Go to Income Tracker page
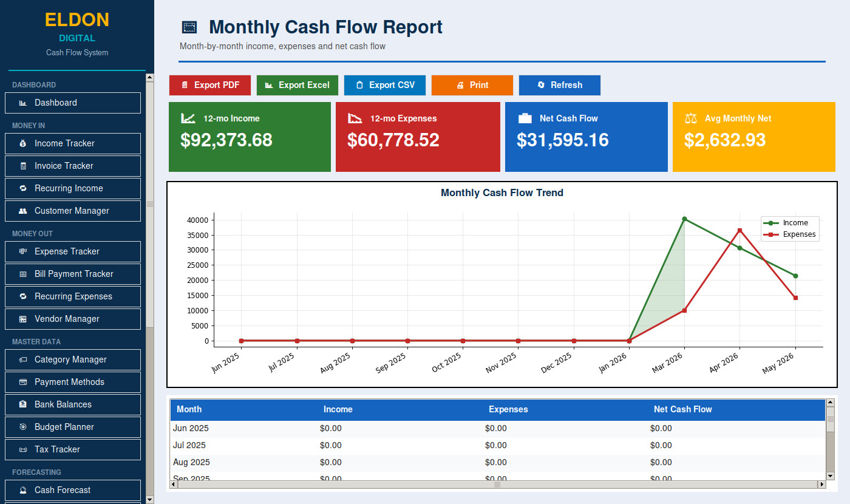This screenshot has height=504, width=850. (73, 143)
